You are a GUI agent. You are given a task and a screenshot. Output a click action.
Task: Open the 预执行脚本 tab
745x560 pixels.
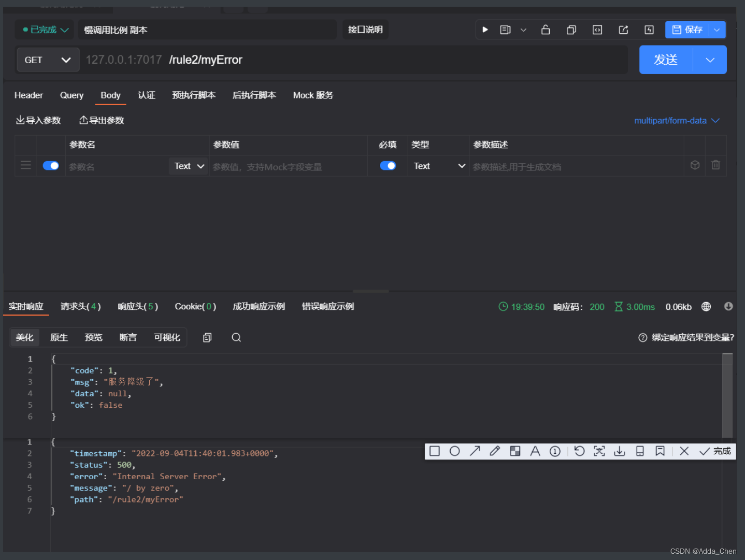click(194, 95)
